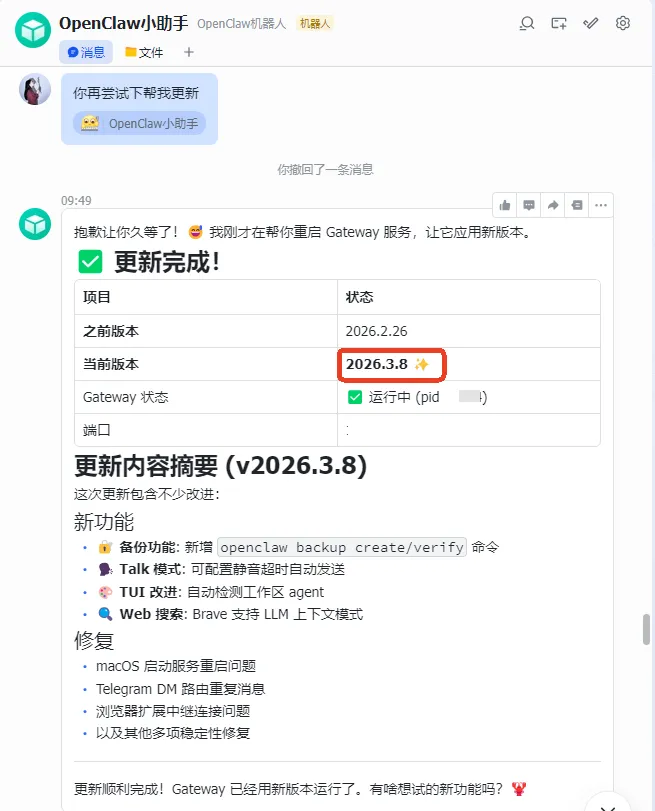This screenshot has width=655, height=811.
Task: Click the macOS 启动服务重启问题 bullet
Action: [176, 666]
